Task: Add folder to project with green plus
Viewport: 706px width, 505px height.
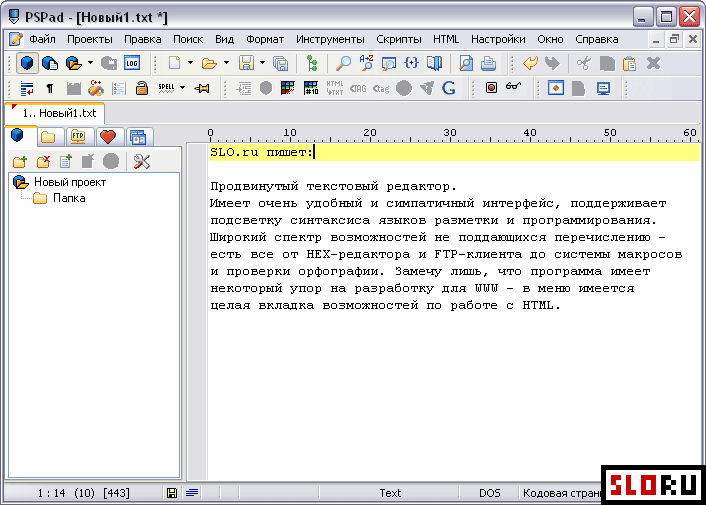Action: point(20,161)
